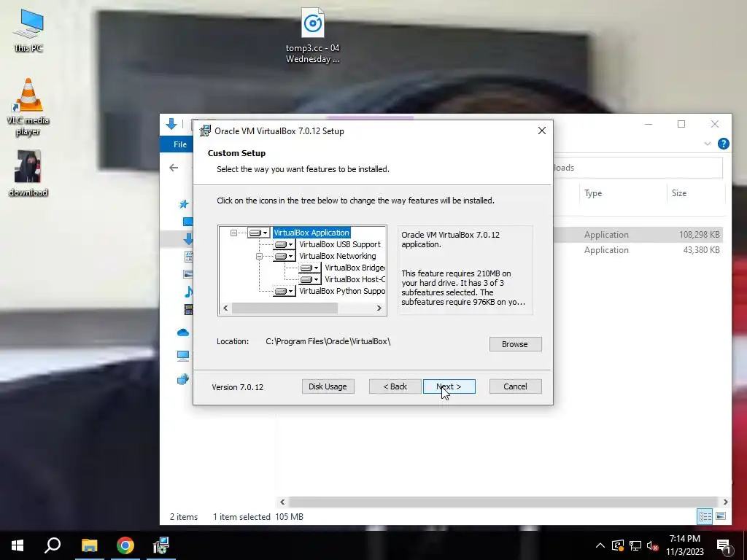Expand the File Explorer ribbon chevron
This screenshot has height=560, width=747.
[708, 144]
